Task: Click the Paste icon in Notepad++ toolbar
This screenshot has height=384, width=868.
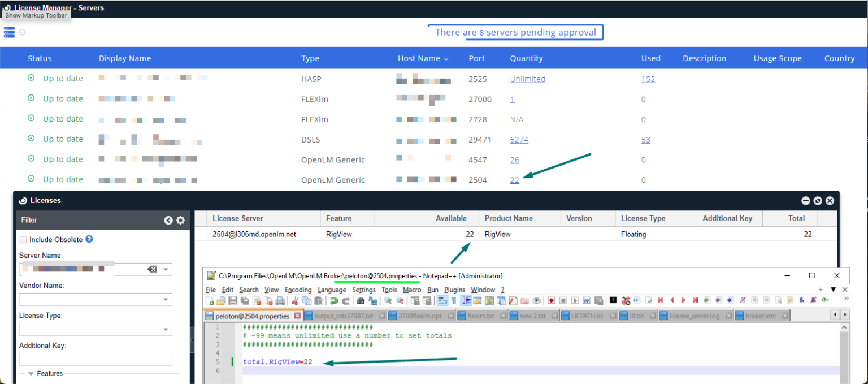Action: coord(319,300)
